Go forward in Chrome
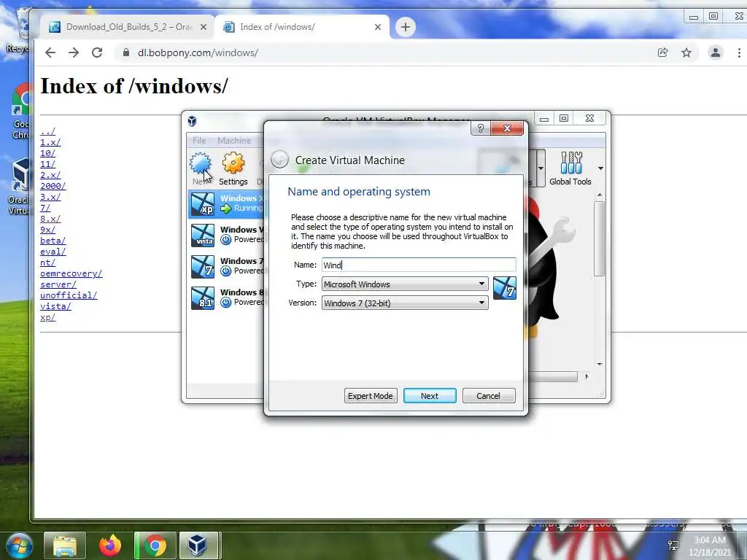The image size is (747, 560). tap(74, 52)
